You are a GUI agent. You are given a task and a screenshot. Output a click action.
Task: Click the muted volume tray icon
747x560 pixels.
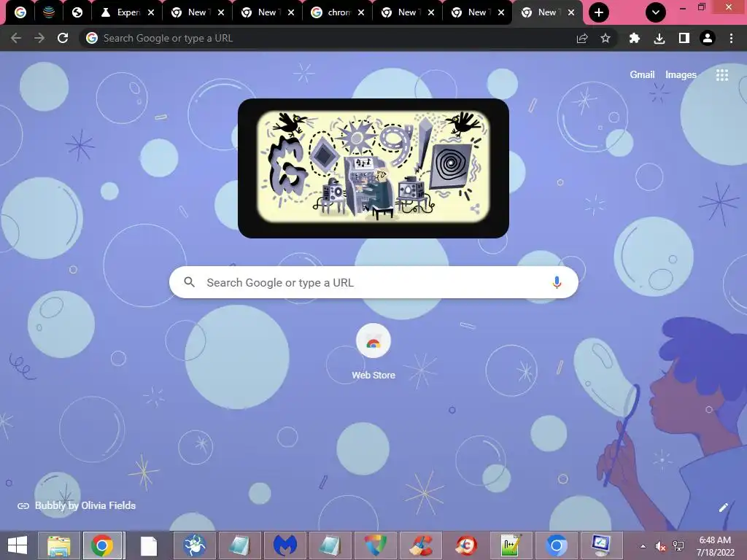point(660,546)
